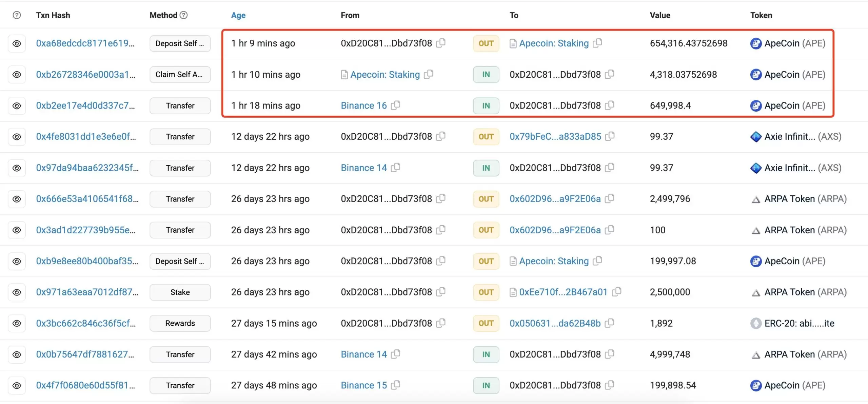This screenshot has height=404, width=868.
Task: Toggle eye preview for Rewards transaction row
Action: click(17, 323)
